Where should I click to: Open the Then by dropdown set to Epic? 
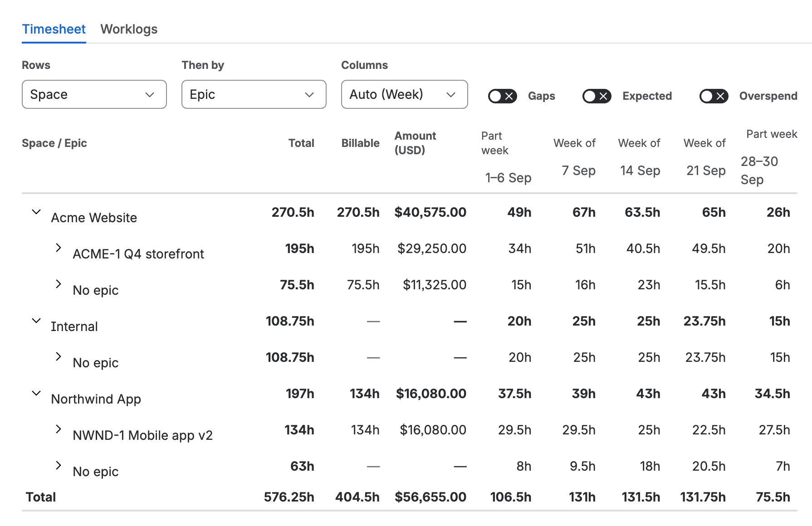coord(254,94)
